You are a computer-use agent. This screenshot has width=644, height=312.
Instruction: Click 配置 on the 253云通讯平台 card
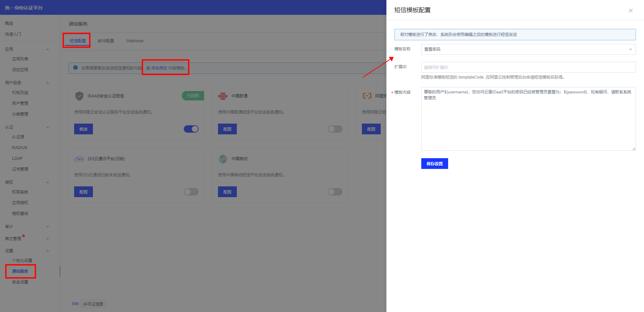[x=84, y=192]
